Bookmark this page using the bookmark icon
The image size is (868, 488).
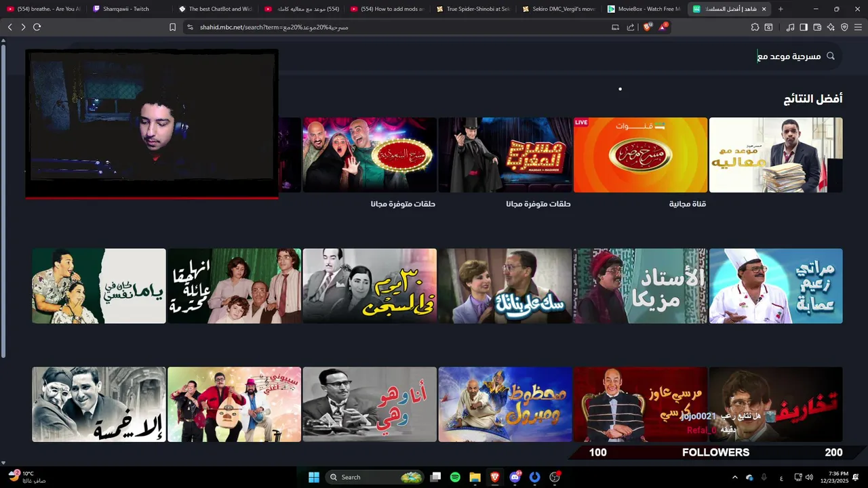tap(172, 27)
